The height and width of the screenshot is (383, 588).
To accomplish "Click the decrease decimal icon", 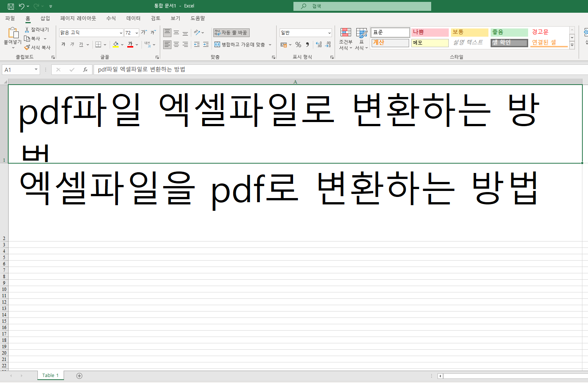I will click(328, 45).
